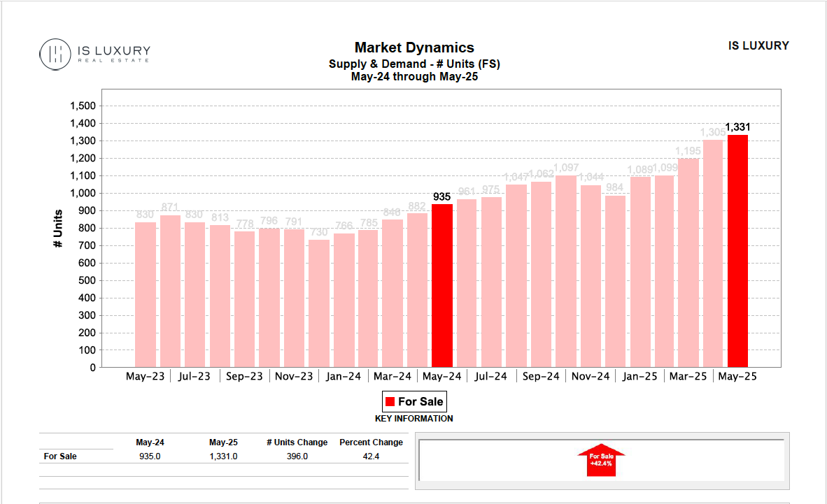Click the # Units Change column header
Screen dimensions: 827x504
click(297, 442)
